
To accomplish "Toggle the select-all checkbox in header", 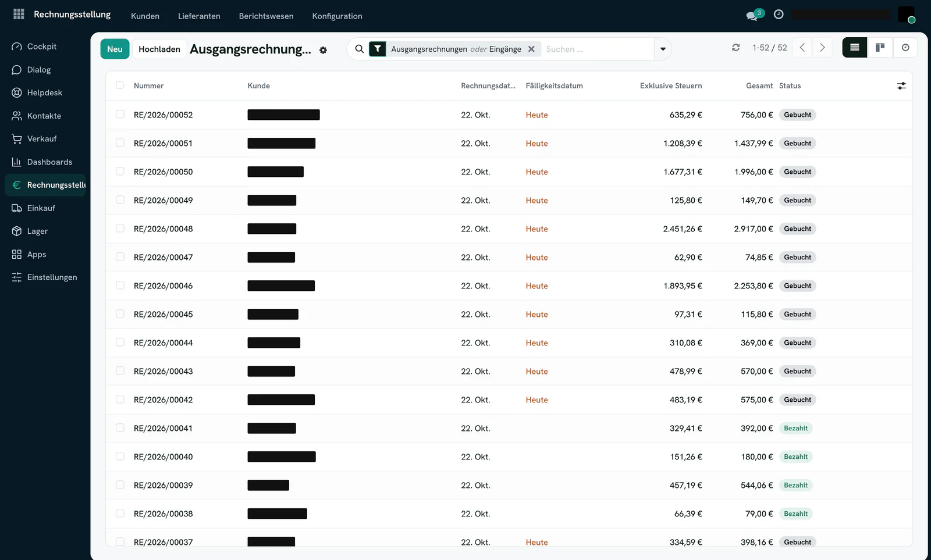I will click(x=120, y=85).
